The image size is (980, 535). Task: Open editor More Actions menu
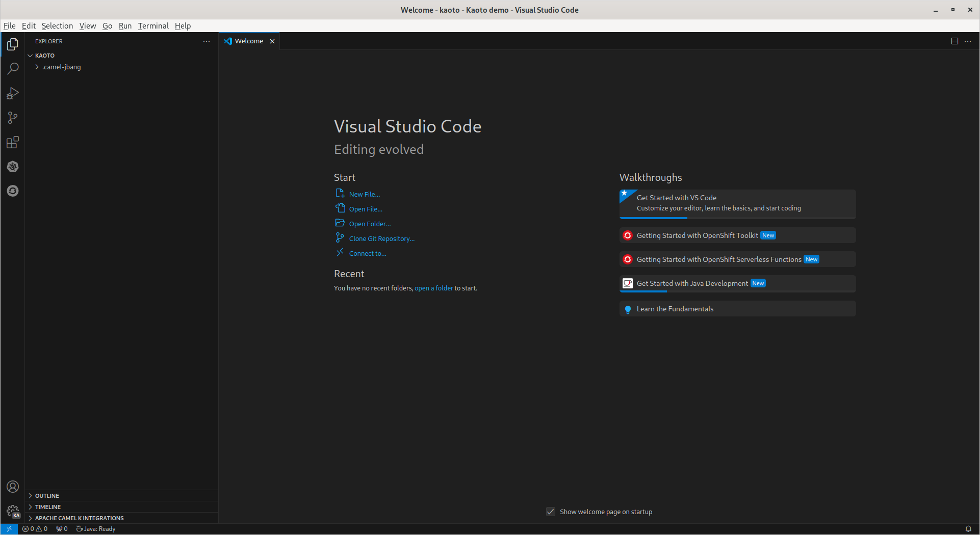point(968,41)
